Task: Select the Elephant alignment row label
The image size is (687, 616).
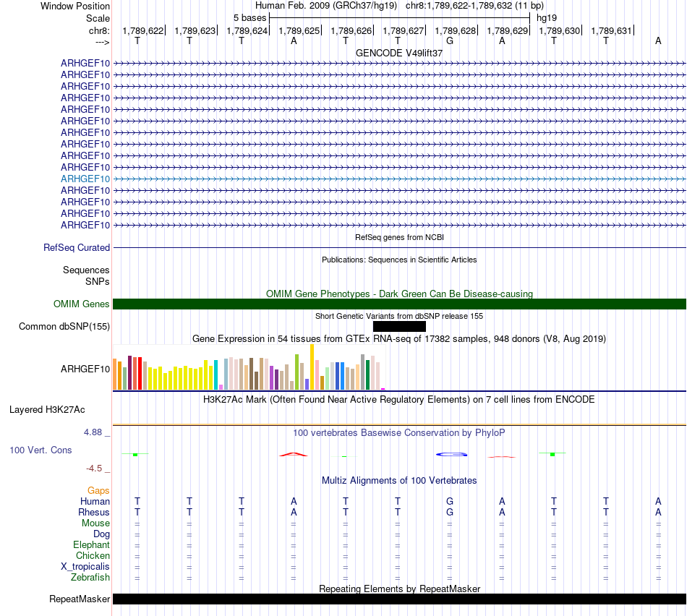Action: click(x=91, y=544)
